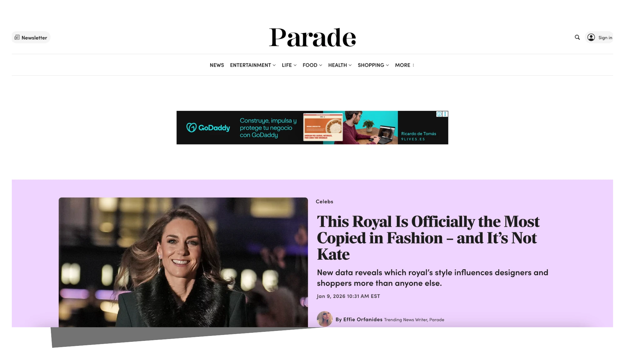This screenshot has width=625, height=364.
Task: Click Effie Orfanides' author avatar
Action: point(325,319)
